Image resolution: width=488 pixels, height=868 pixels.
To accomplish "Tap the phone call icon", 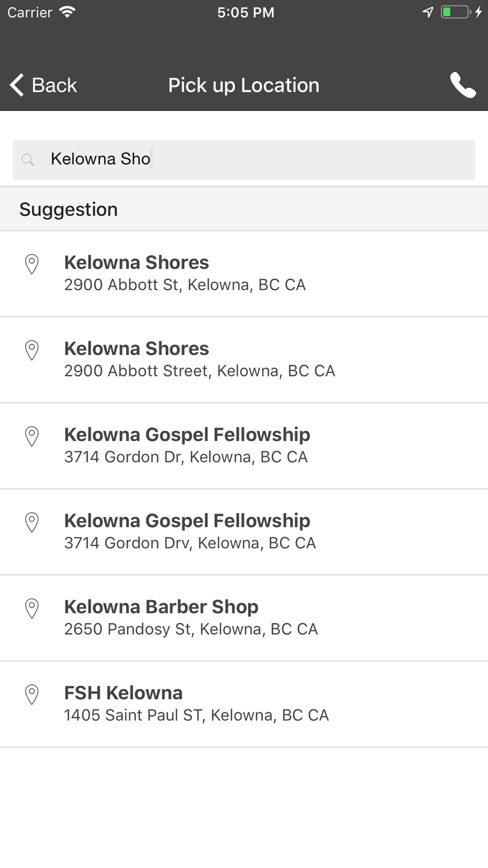I will pyautogui.click(x=463, y=85).
